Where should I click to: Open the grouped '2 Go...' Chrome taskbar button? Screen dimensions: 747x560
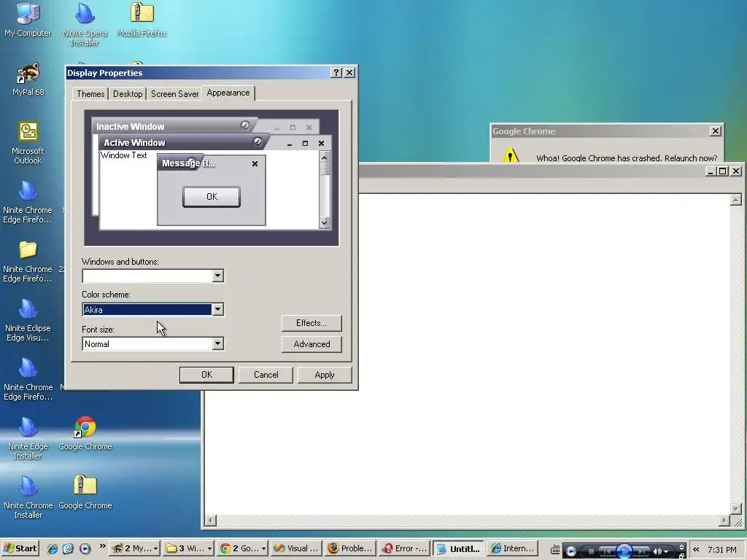pyautogui.click(x=242, y=548)
